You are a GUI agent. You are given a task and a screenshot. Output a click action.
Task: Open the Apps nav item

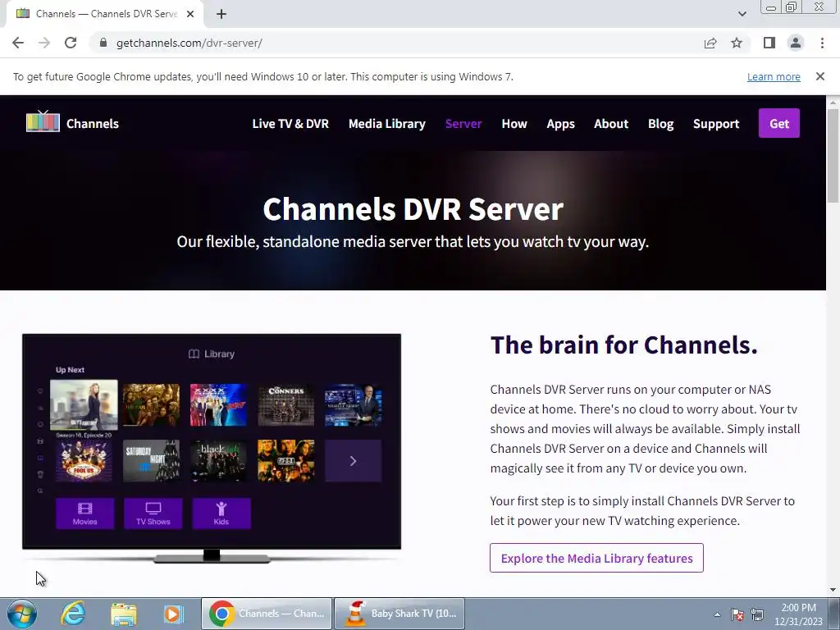(560, 124)
